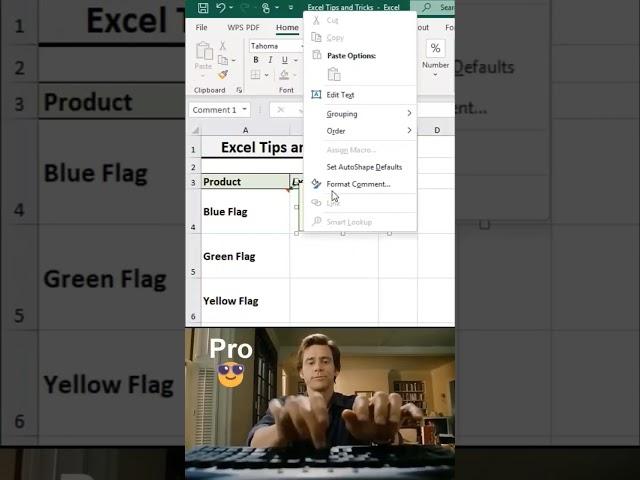Open the Name Box dropdown arrow

pos(244,109)
